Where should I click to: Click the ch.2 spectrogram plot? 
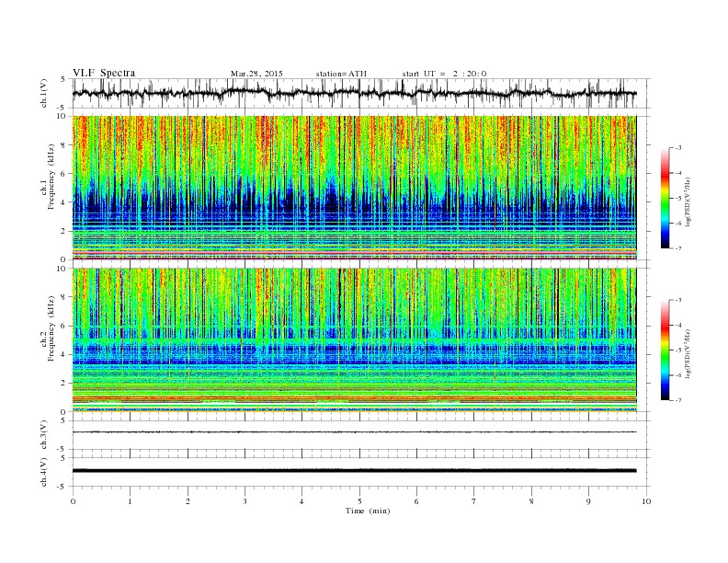coord(355,340)
